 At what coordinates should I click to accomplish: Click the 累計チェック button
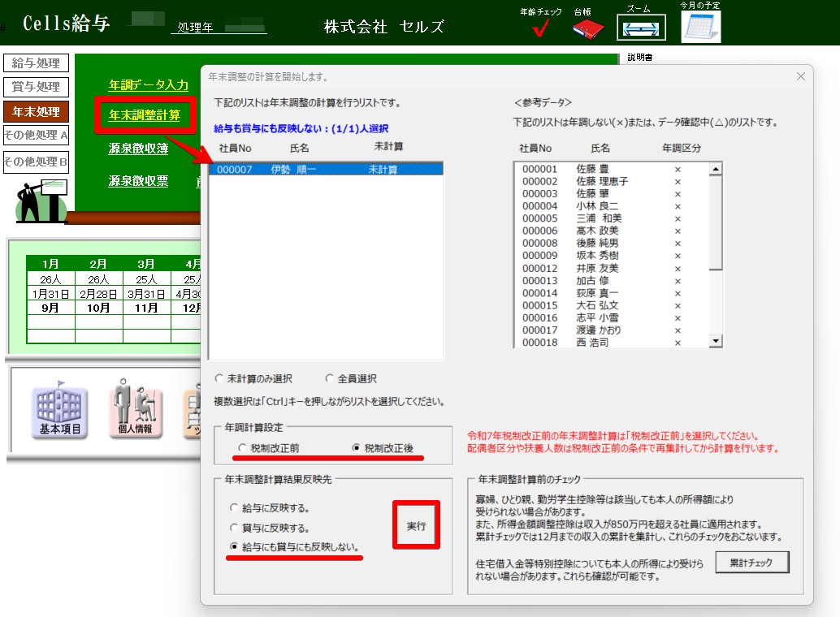click(x=751, y=562)
